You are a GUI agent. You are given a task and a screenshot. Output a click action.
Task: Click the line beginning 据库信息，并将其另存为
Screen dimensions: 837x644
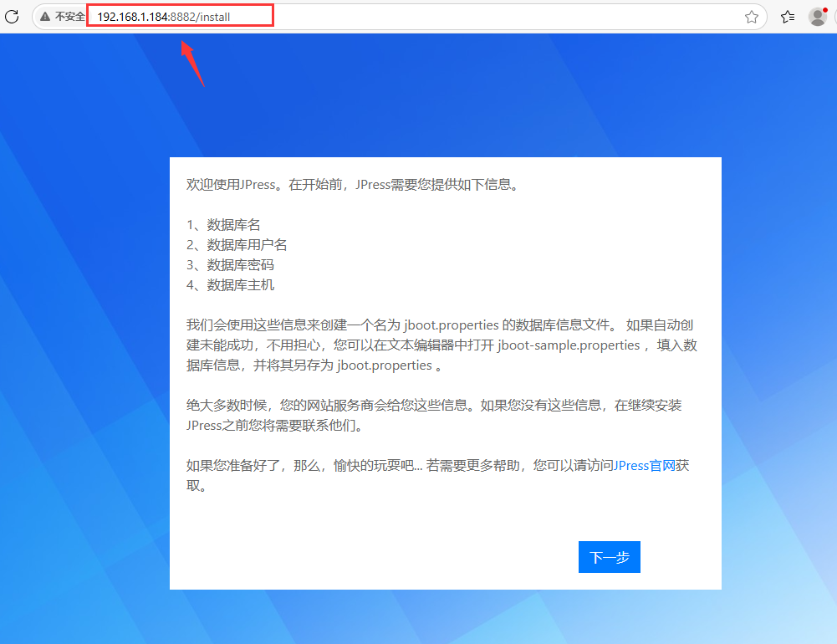tap(314, 365)
